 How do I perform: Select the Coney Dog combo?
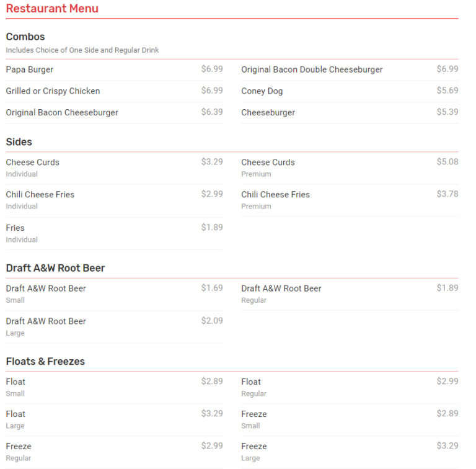pos(262,91)
